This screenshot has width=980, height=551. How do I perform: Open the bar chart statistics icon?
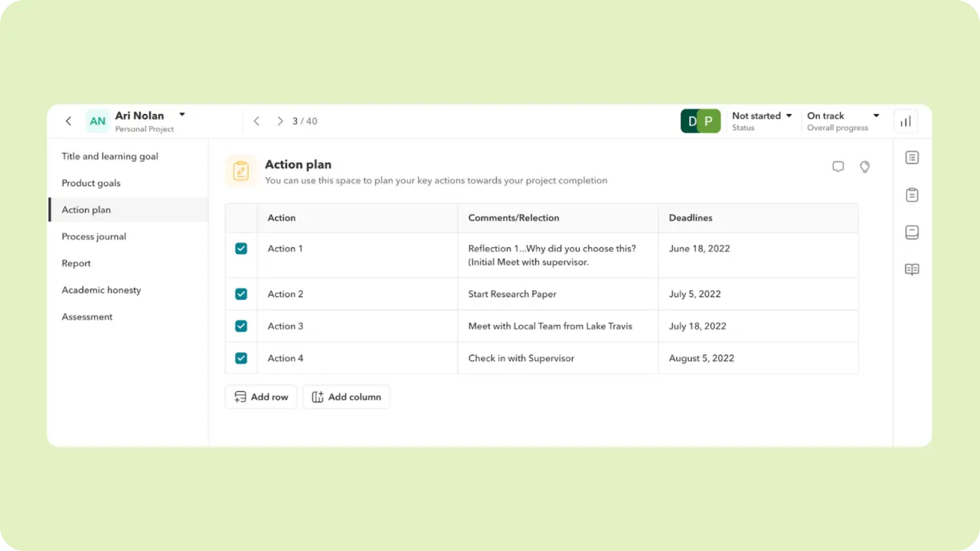point(906,121)
